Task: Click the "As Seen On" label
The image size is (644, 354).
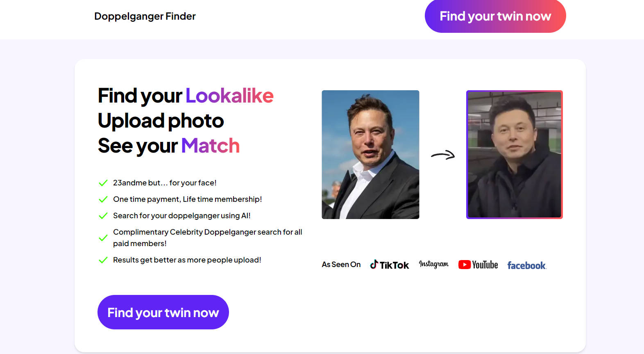Action: [341, 265]
